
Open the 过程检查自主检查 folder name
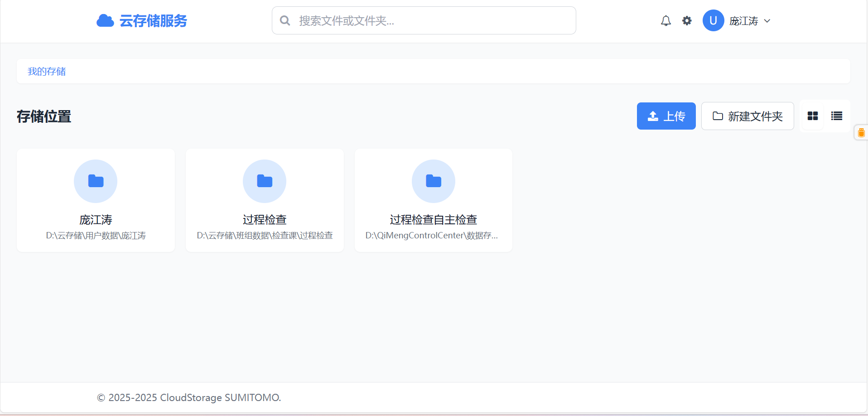pyautogui.click(x=434, y=220)
